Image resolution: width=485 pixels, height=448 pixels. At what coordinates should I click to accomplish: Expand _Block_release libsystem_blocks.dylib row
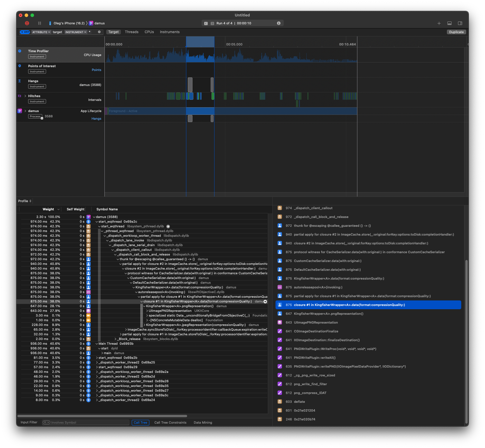(x=115, y=339)
